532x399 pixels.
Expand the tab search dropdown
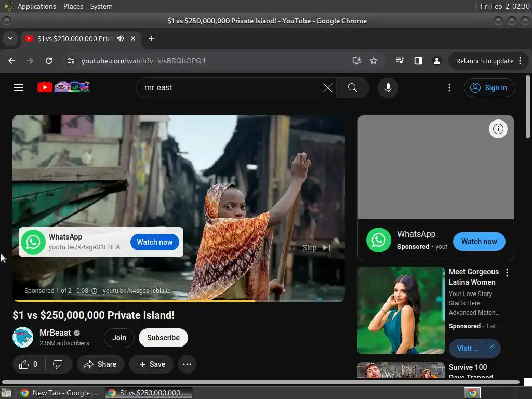tap(10, 38)
